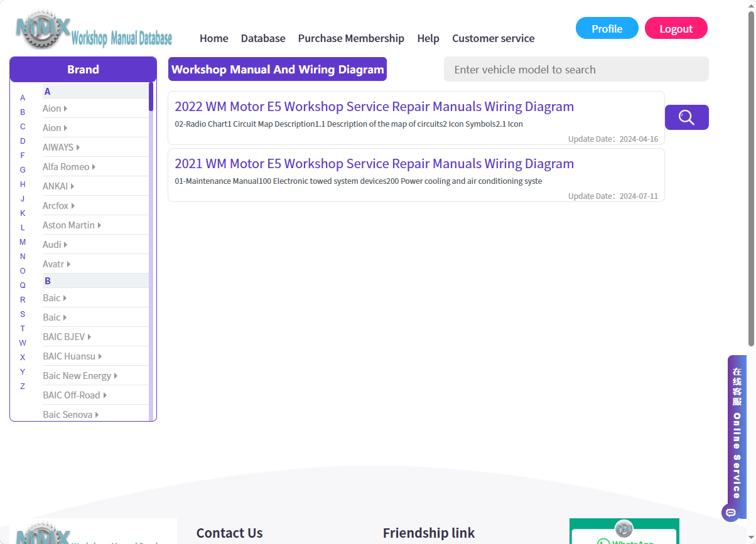The image size is (756, 544).
Task: Open the Profile page
Action: click(607, 28)
